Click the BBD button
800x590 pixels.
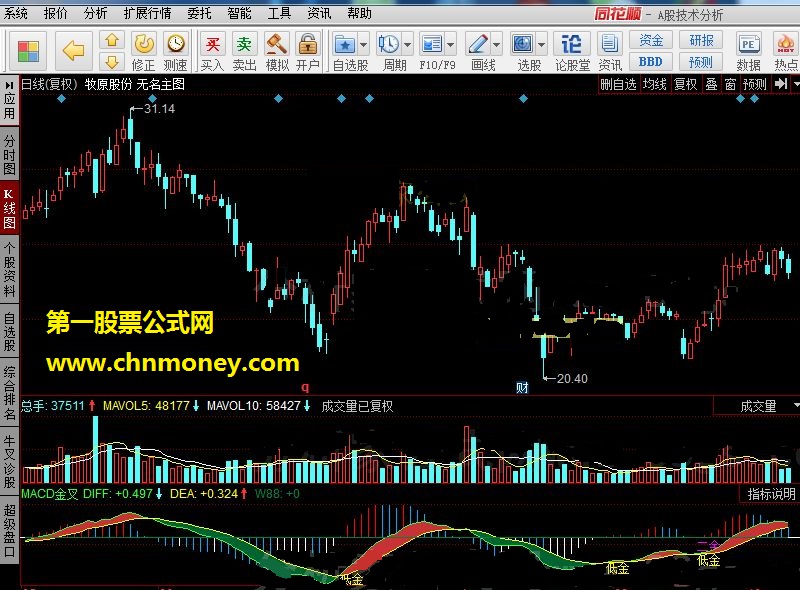[x=651, y=62]
